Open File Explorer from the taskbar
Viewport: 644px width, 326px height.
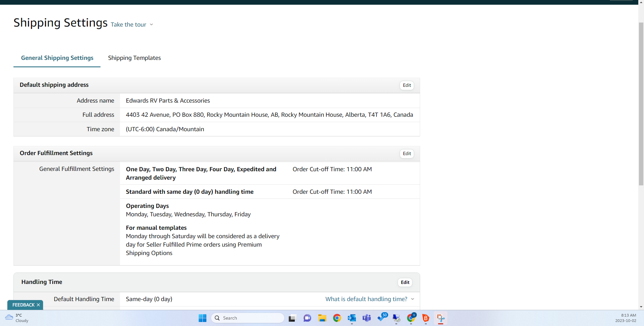[322, 318]
